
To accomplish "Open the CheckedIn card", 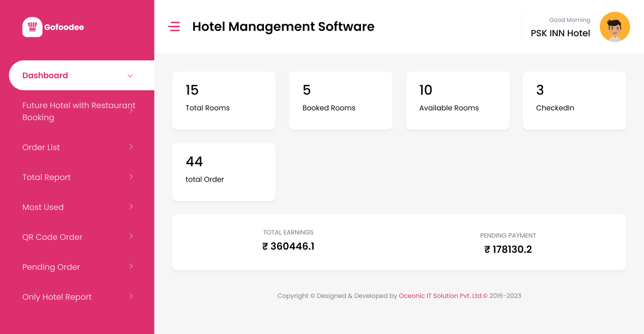I will (x=574, y=100).
